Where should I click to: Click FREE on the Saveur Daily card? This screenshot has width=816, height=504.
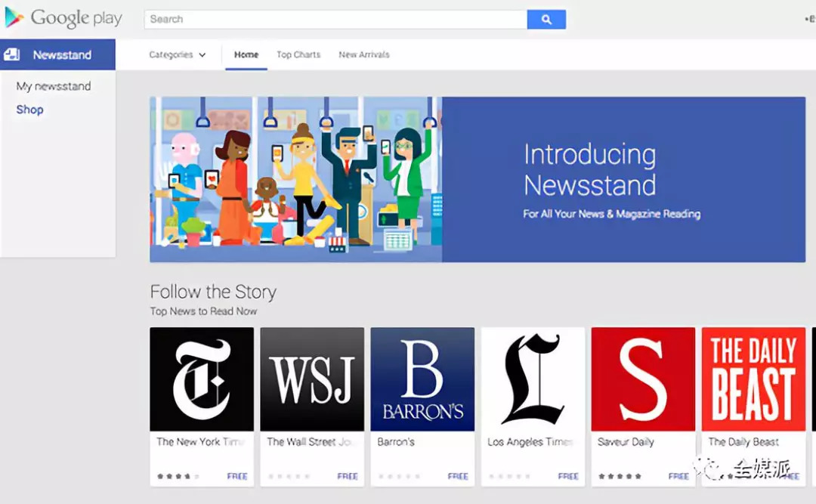click(x=678, y=476)
